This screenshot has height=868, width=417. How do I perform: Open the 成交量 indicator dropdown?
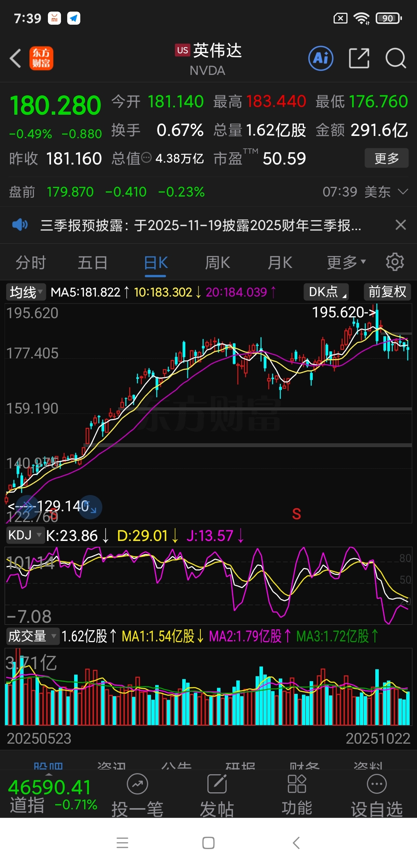point(33,636)
